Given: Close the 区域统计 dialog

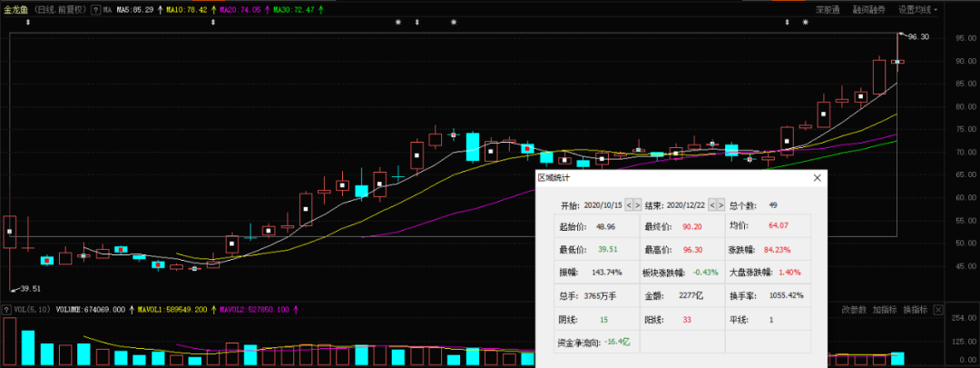Looking at the screenshot, I should [x=817, y=178].
